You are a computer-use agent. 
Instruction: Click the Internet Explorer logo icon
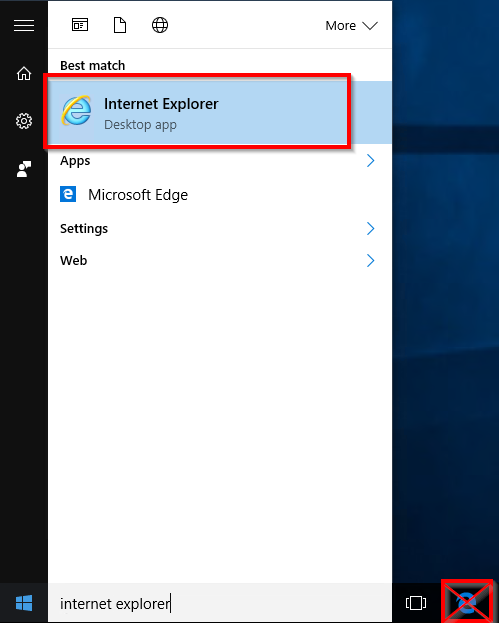point(76,110)
